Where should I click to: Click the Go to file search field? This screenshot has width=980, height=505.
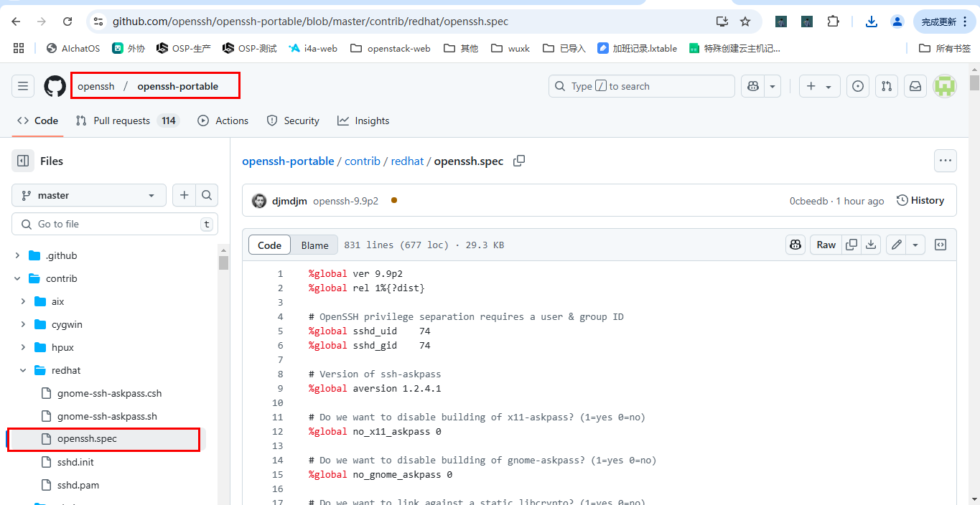(x=115, y=224)
